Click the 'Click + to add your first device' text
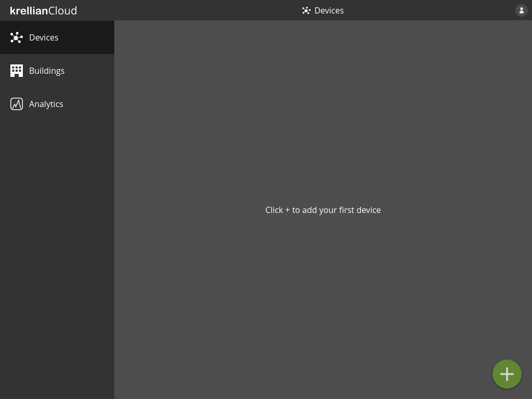Image resolution: width=532 pixels, height=399 pixels. tap(323, 210)
